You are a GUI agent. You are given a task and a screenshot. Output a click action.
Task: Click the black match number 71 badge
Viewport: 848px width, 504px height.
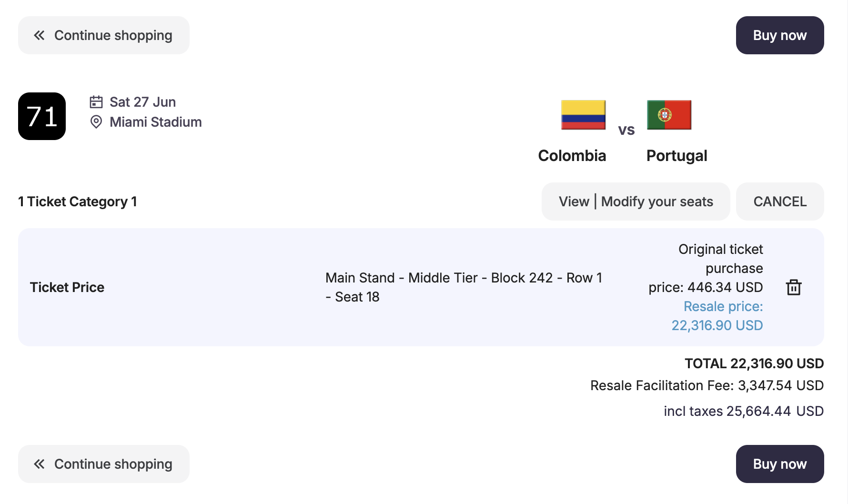pos(42,116)
